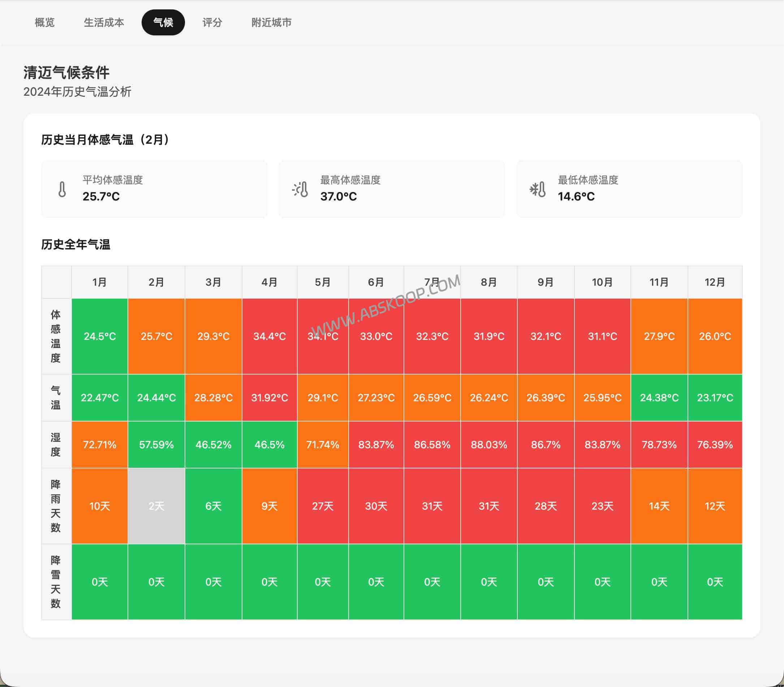Click the lowest feels-like temperature cold thermometer icon
The image size is (784, 687).
coord(538,189)
